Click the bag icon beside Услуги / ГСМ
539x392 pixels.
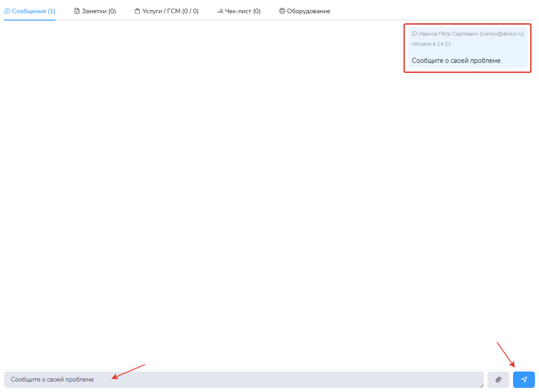point(137,11)
